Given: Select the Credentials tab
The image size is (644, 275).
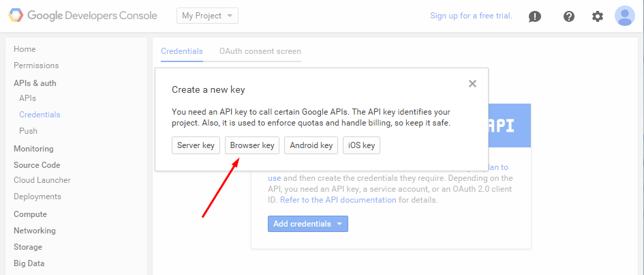Looking at the screenshot, I should [181, 51].
